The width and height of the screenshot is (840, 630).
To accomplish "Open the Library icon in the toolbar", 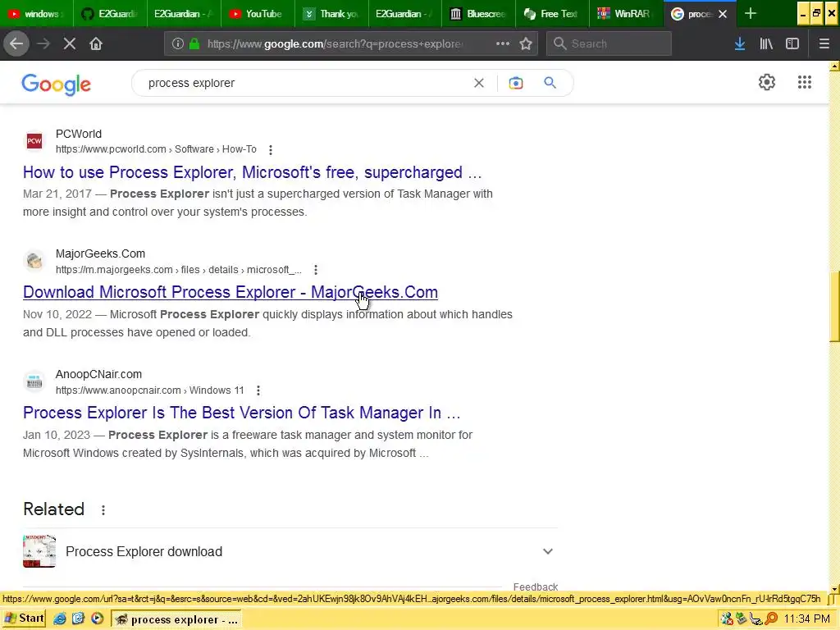I will pyautogui.click(x=766, y=44).
